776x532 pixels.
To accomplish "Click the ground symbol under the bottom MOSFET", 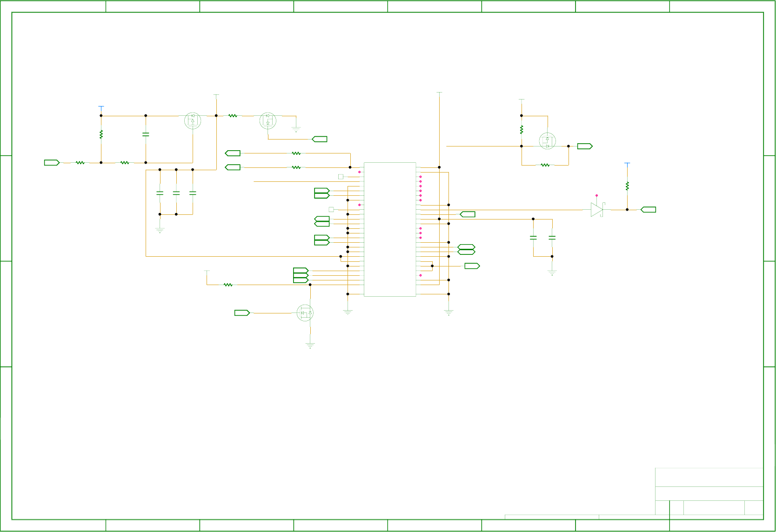I will pos(310,346).
